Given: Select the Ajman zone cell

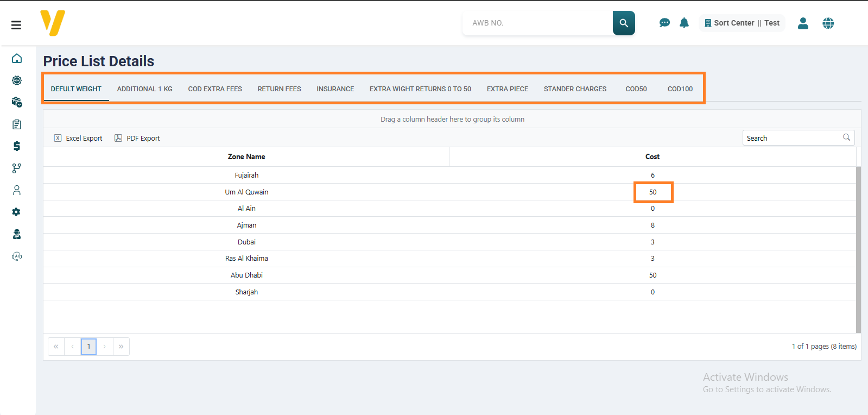Looking at the screenshot, I should click(x=246, y=225).
